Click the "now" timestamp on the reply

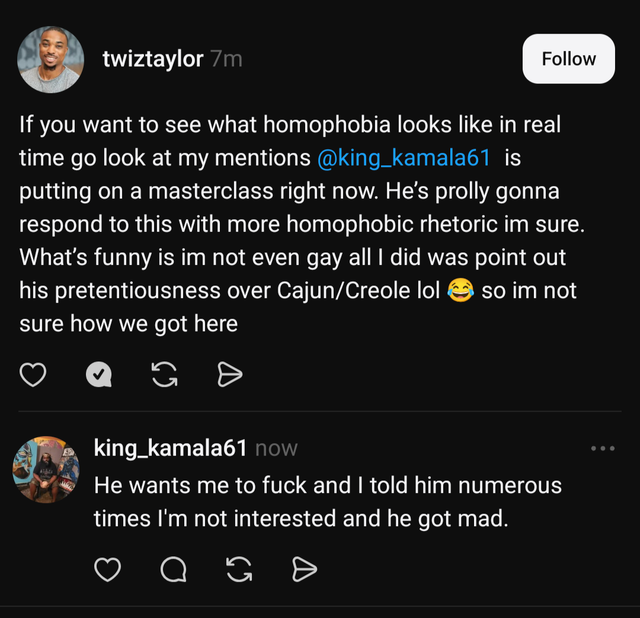tap(276, 449)
